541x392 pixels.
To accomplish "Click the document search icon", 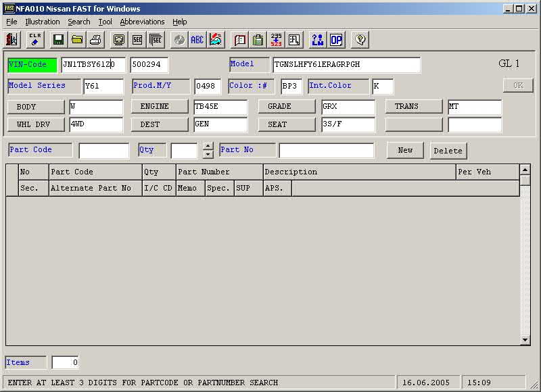I will pyautogui.click(x=294, y=40).
